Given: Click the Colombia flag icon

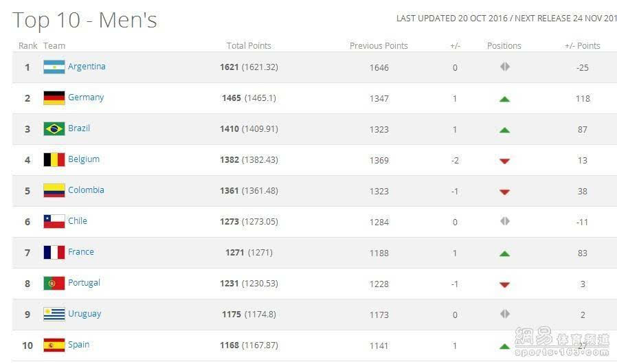Looking at the screenshot, I should 54,191.
